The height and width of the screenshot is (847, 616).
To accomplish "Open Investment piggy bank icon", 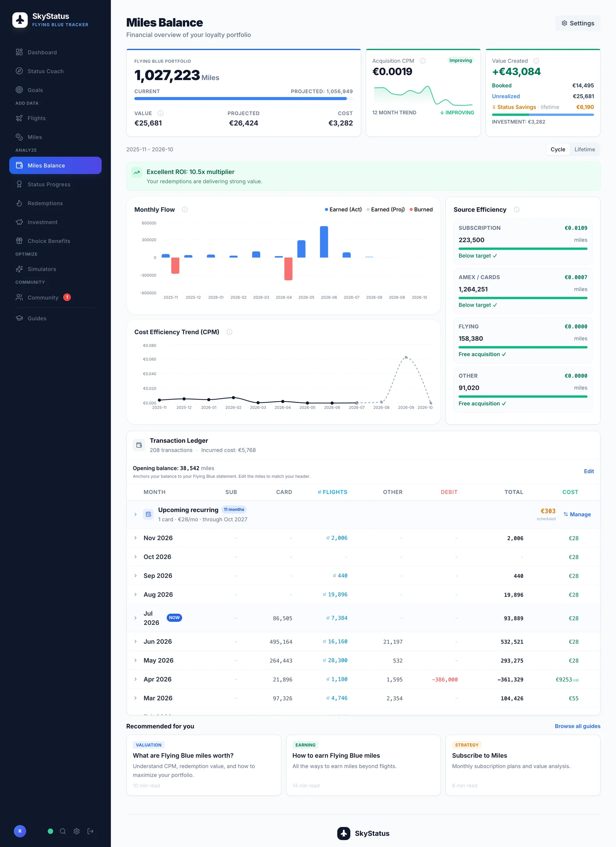I will click(19, 222).
